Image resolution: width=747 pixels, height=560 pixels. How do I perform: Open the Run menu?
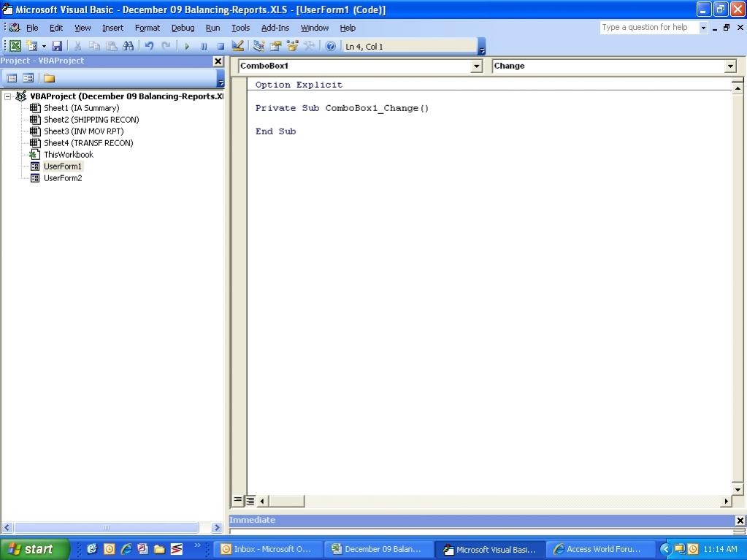(212, 28)
